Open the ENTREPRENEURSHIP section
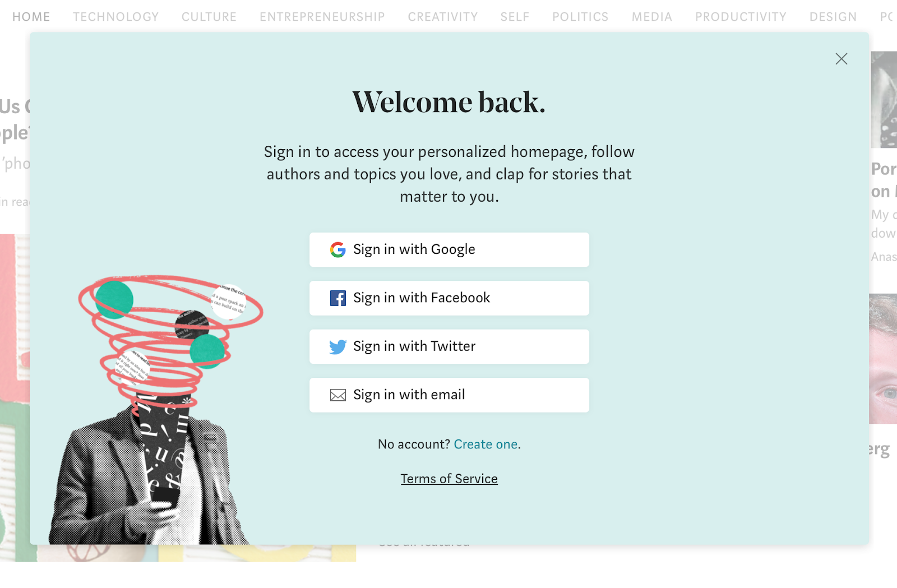The height and width of the screenshot is (588, 897). point(322,17)
